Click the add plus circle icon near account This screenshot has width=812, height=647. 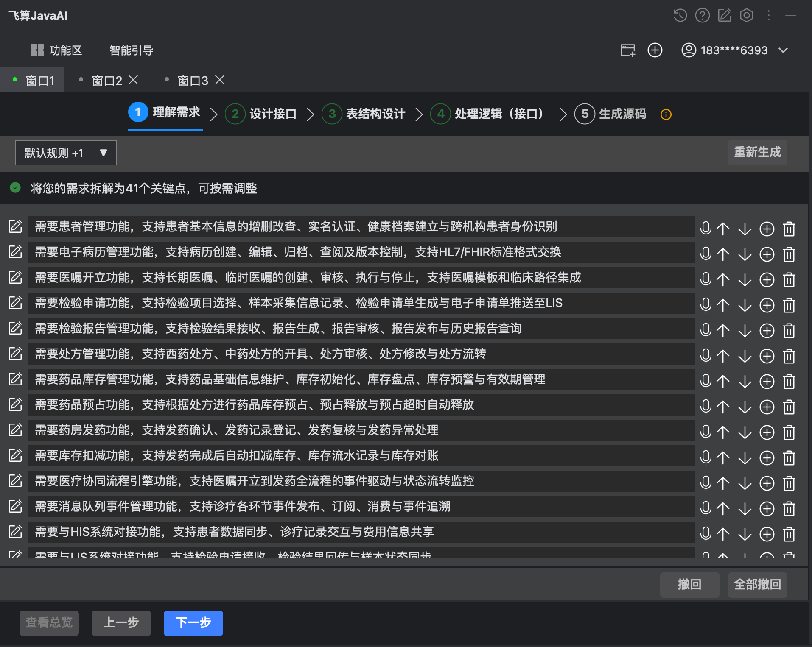pos(655,50)
